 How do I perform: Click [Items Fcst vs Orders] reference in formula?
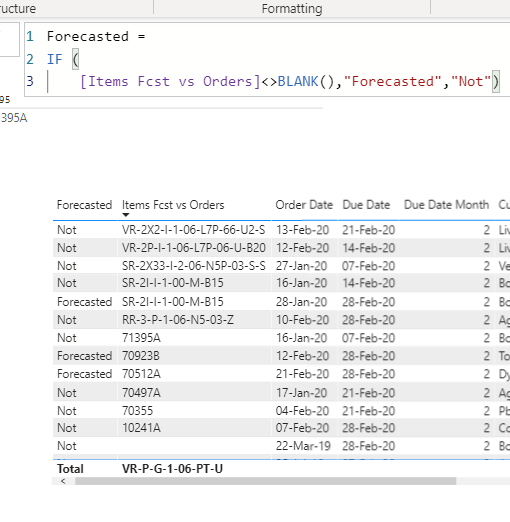click(170, 81)
